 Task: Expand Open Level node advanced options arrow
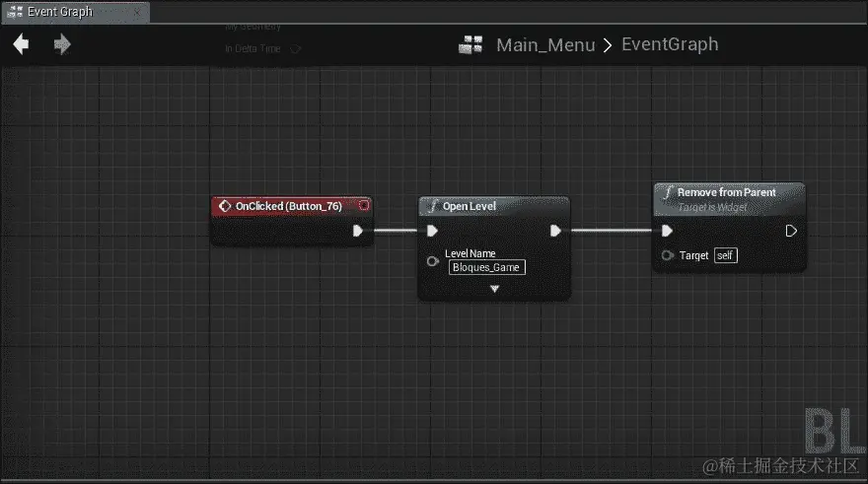[494, 289]
